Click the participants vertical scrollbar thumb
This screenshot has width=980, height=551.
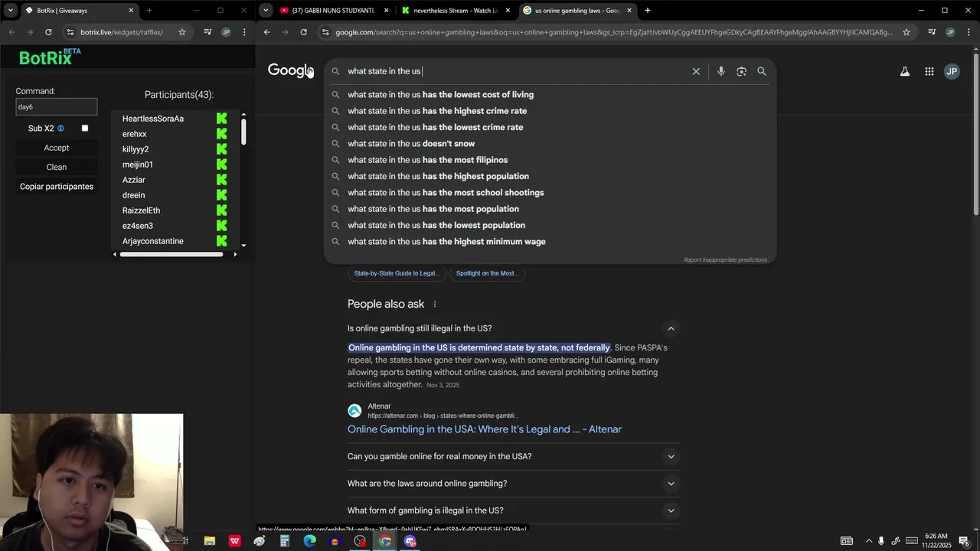[x=243, y=130]
